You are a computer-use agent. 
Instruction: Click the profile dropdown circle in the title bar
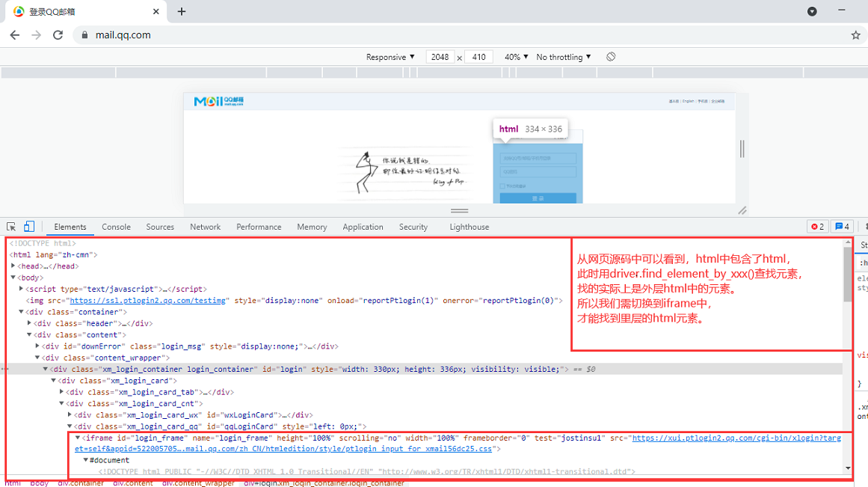(812, 11)
